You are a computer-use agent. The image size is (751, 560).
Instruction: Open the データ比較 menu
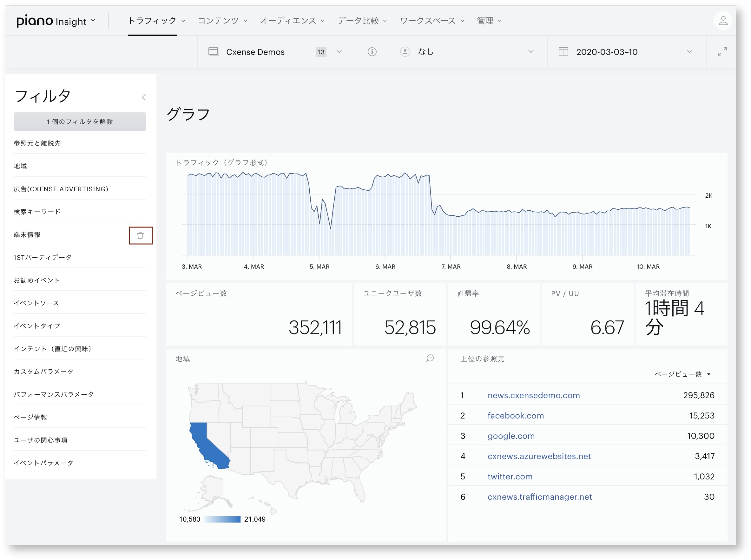362,21
